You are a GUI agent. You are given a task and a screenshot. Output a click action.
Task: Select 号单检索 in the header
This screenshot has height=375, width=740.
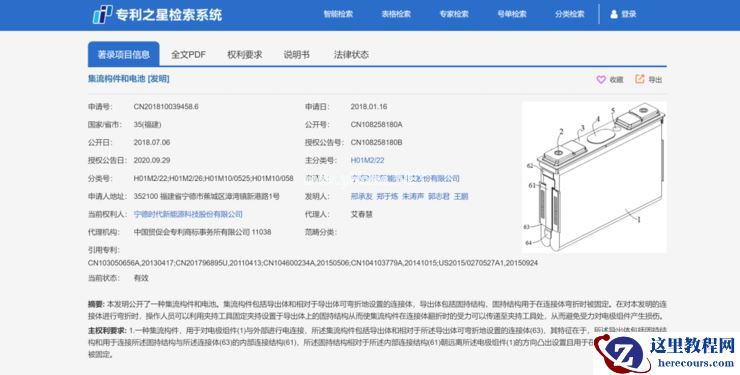[512, 14]
